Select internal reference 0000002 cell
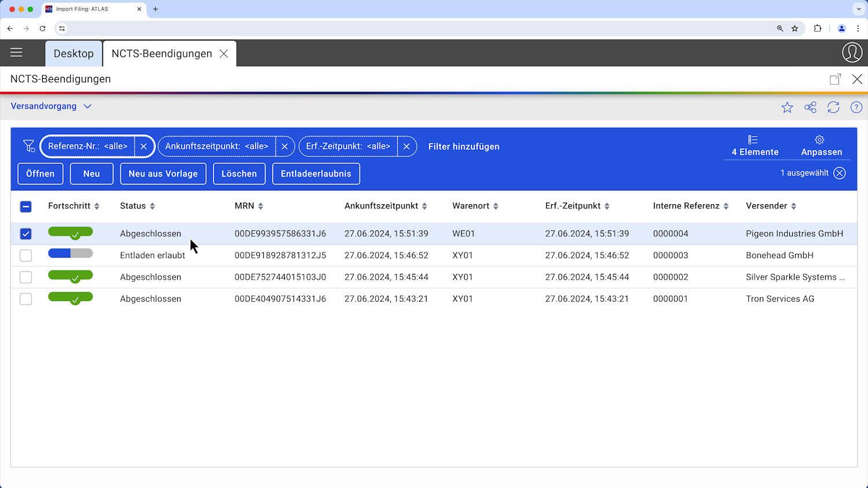The image size is (868, 488). tap(671, 277)
